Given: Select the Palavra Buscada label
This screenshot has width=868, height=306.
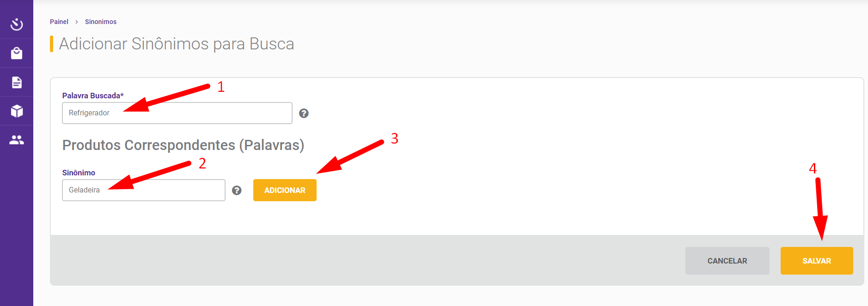Looking at the screenshot, I should (x=93, y=96).
